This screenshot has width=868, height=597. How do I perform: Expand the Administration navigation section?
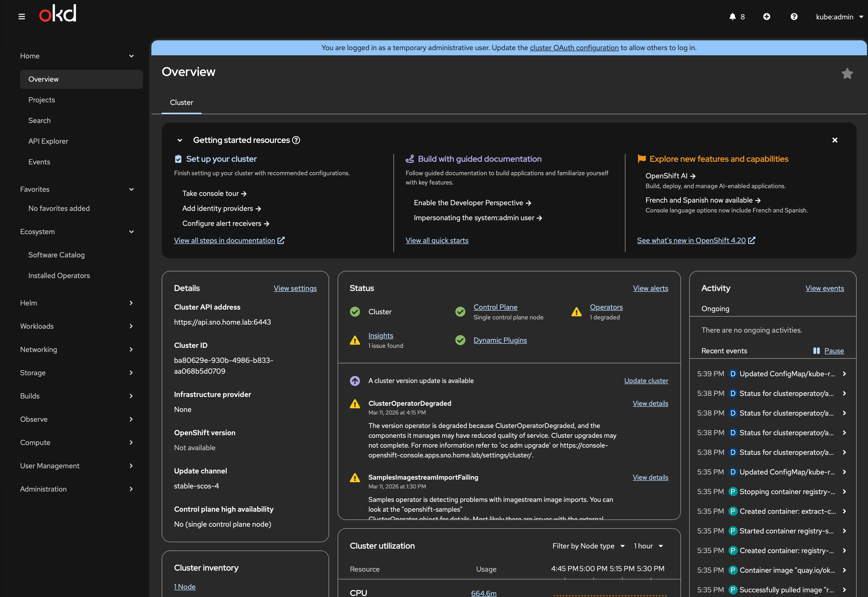[77, 489]
